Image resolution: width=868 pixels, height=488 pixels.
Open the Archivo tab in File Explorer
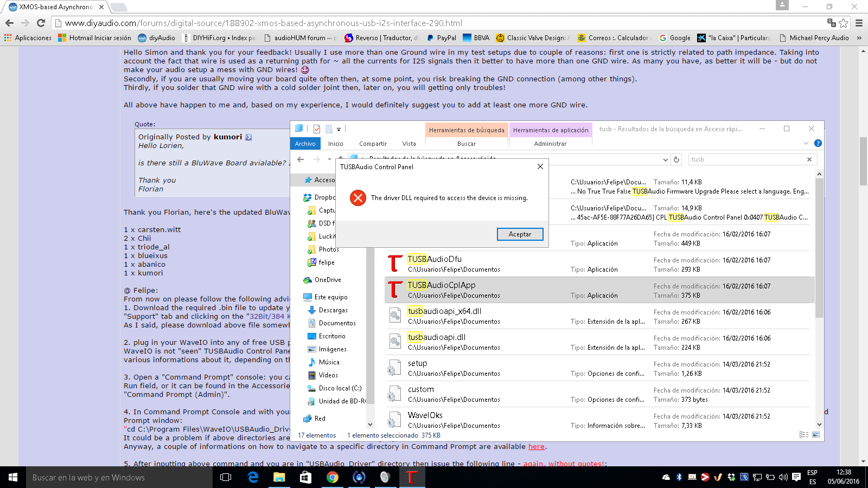[305, 144]
